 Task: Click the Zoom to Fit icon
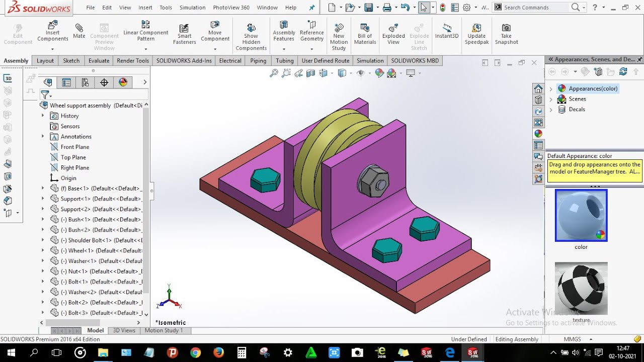(274, 73)
